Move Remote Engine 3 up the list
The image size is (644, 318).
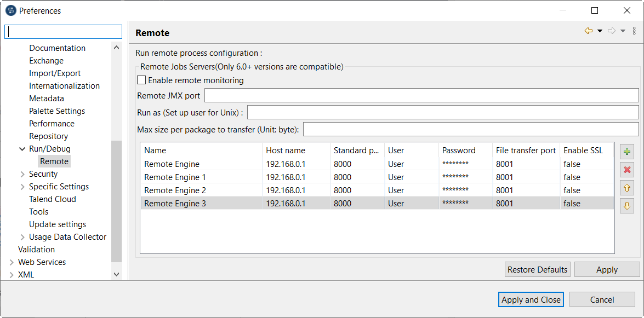click(626, 188)
